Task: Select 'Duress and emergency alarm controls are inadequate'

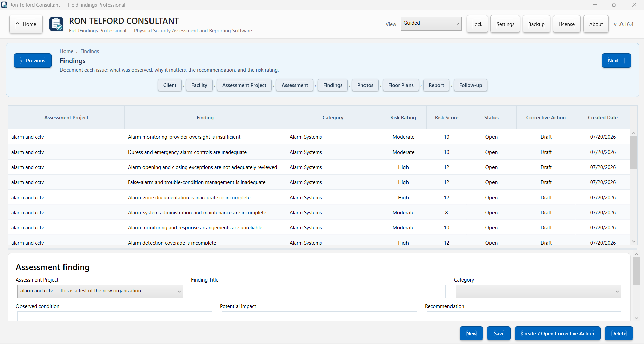Action: 319,152
